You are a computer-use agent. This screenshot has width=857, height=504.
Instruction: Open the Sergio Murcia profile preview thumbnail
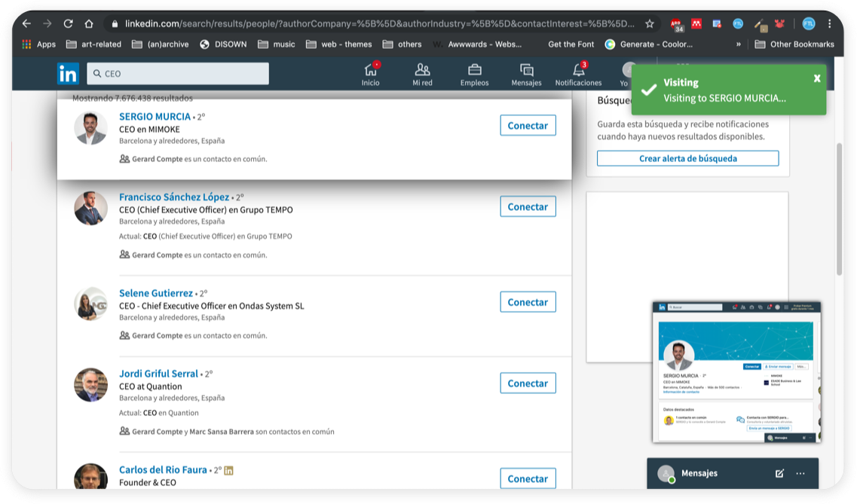(x=736, y=372)
